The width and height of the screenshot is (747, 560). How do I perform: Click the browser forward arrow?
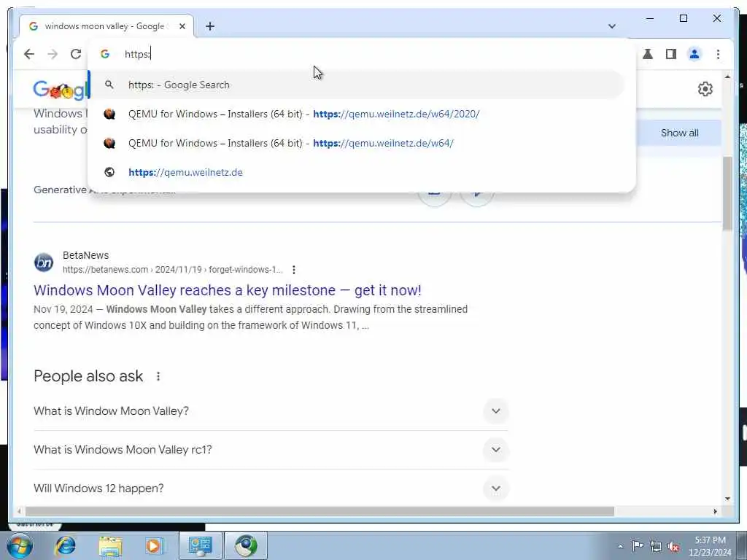[x=53, y=54]
